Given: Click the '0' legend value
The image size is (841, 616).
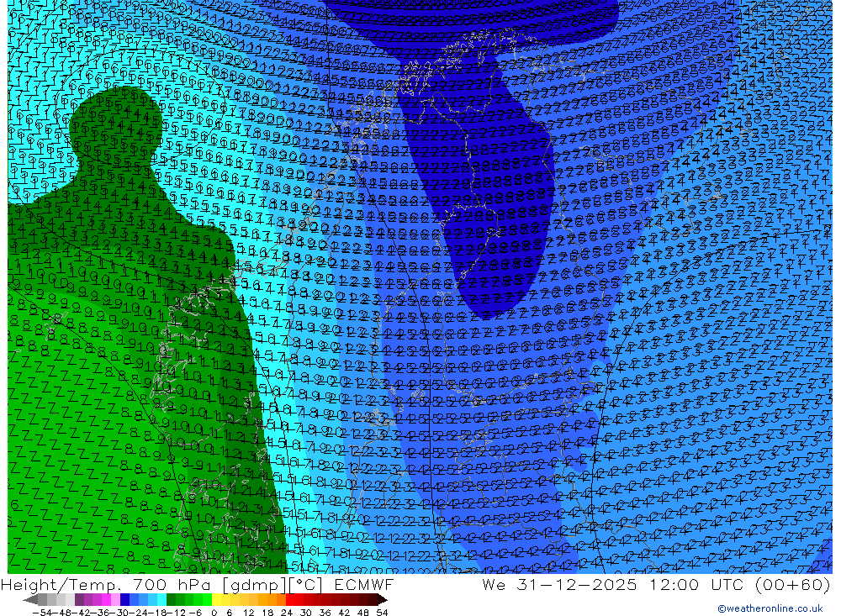Looking at the screenshot, I should (214, 613).
